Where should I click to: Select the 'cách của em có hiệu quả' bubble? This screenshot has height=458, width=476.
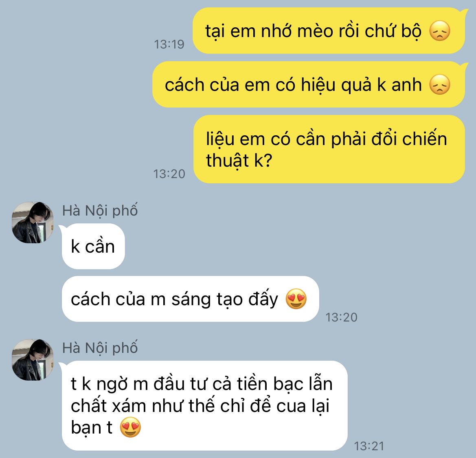tap(308, 84)
